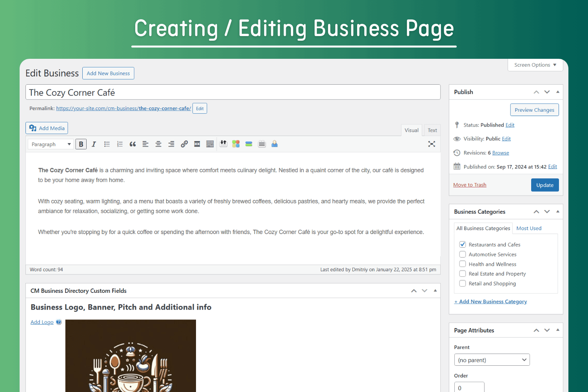588x392 pixels.
Task: Click the four colored squares toolbar icon
Action: pos(236,144)
